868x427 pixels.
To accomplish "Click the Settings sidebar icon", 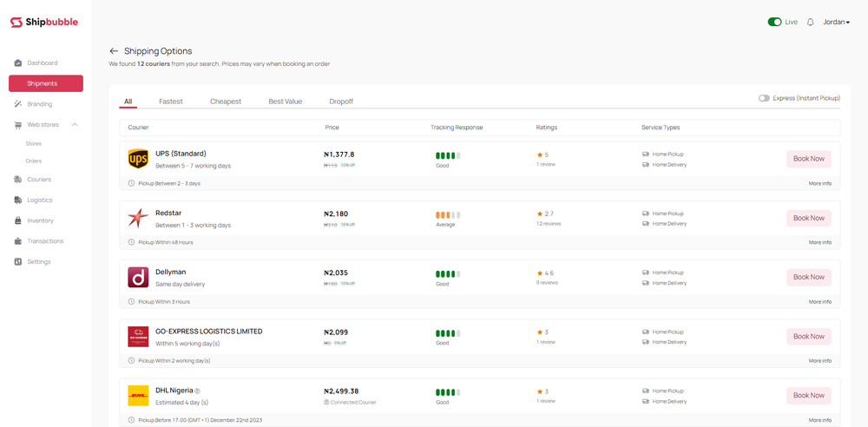I will tap(17, 261).
